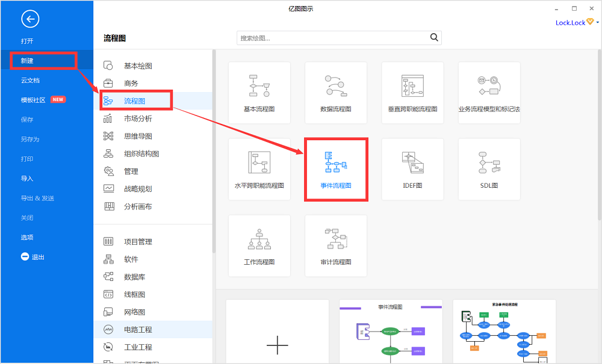Open the 紧急事件处理流程 example preview

pos(504,332)
